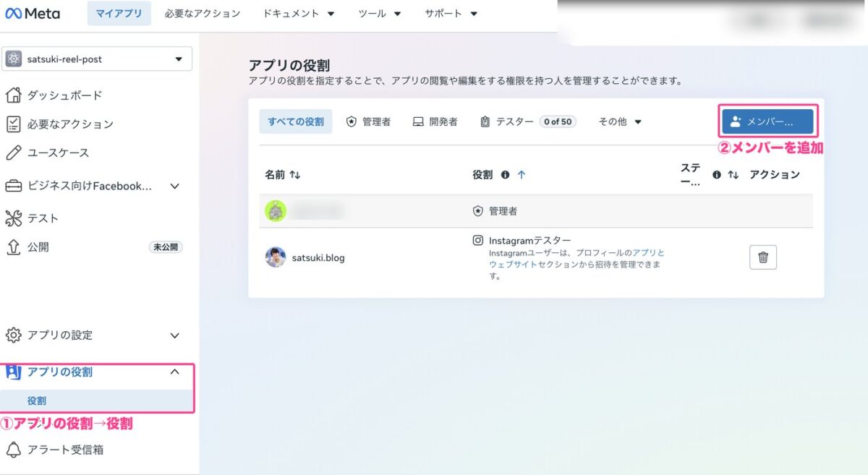The image size is (868, 475).
Task: Open ダッシュボード in the sidebar
Action: point(65,95)
